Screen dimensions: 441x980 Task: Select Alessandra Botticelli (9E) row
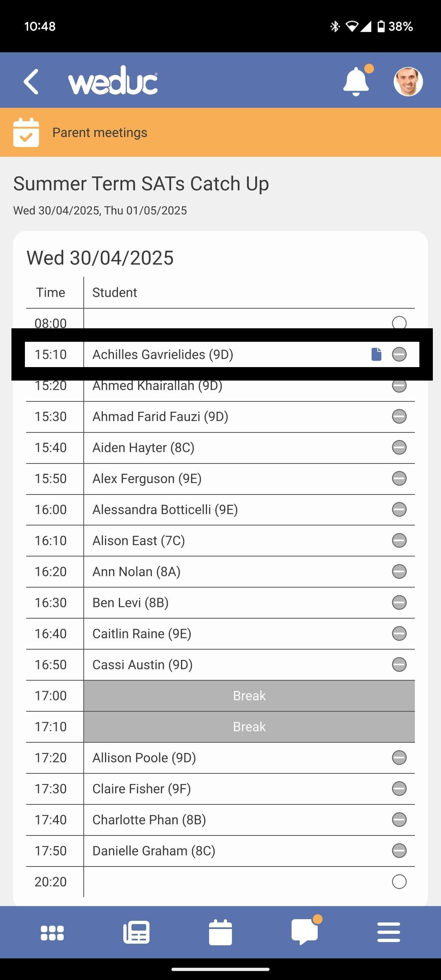point(165,510)
